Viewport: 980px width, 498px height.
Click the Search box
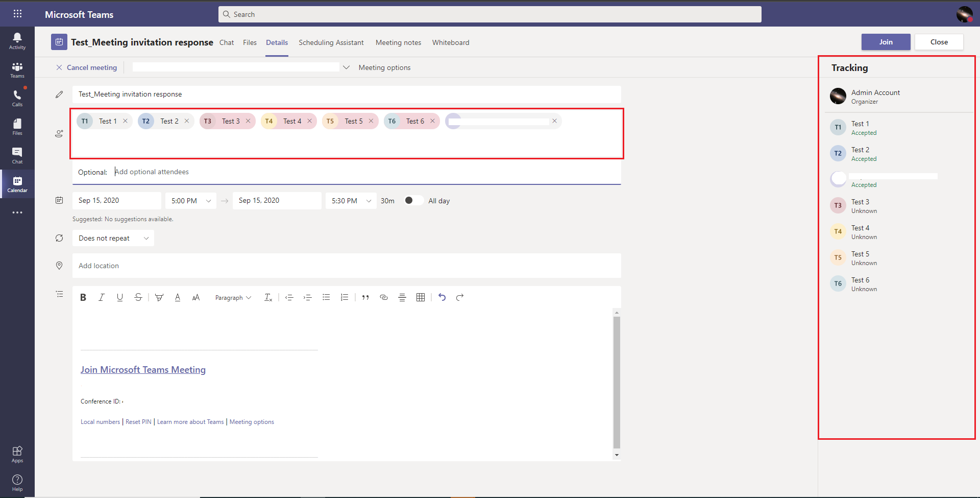[490, 14]
